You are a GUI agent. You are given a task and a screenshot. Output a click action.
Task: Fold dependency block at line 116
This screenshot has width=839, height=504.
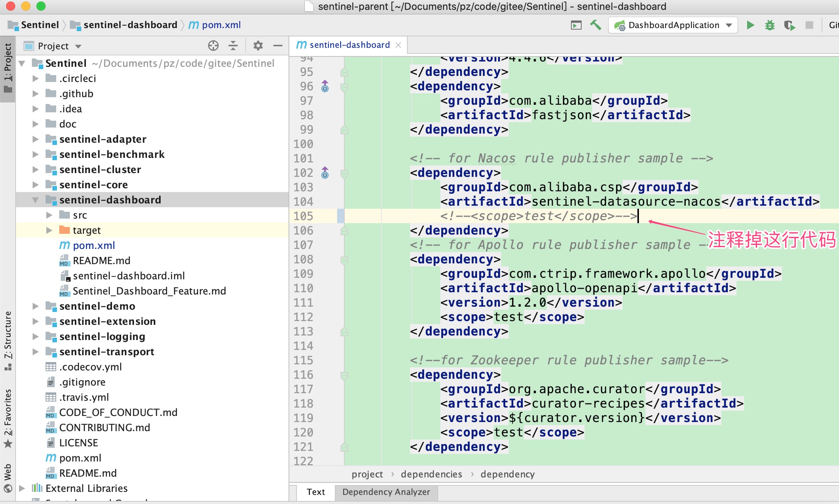pos(344,375)
